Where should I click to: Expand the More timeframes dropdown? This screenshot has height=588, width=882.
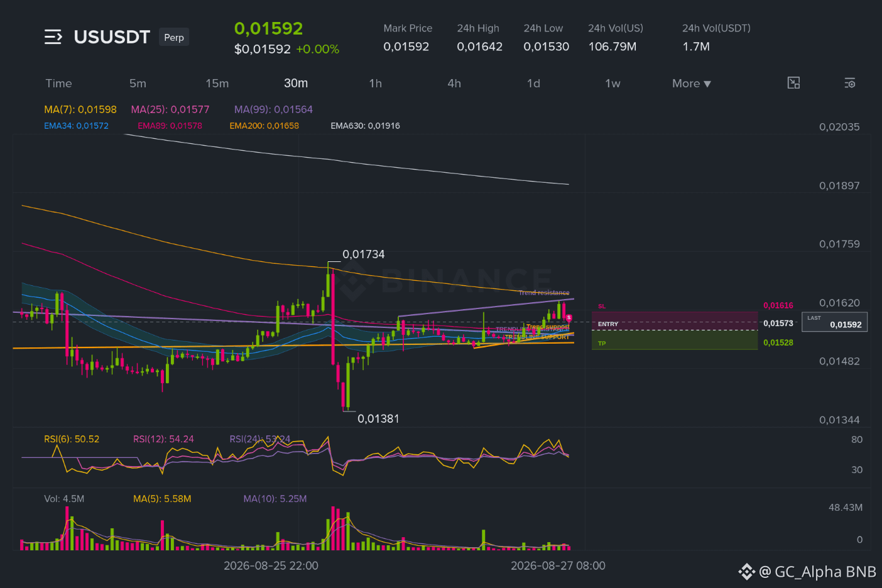(692, 84)
